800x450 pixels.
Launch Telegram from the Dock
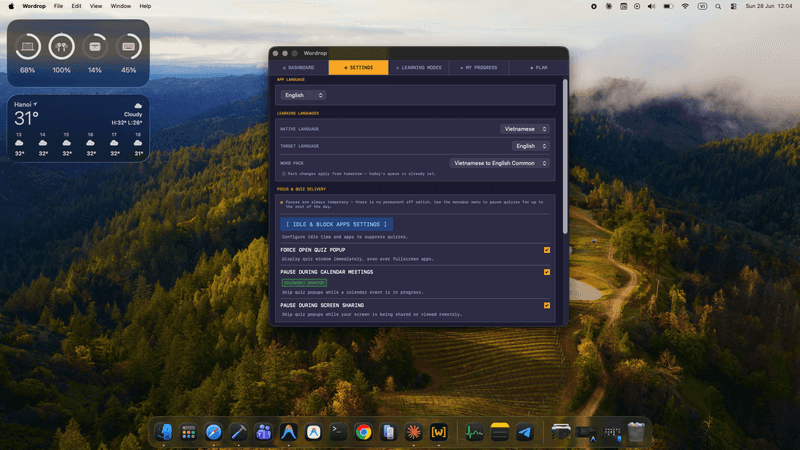524,432
